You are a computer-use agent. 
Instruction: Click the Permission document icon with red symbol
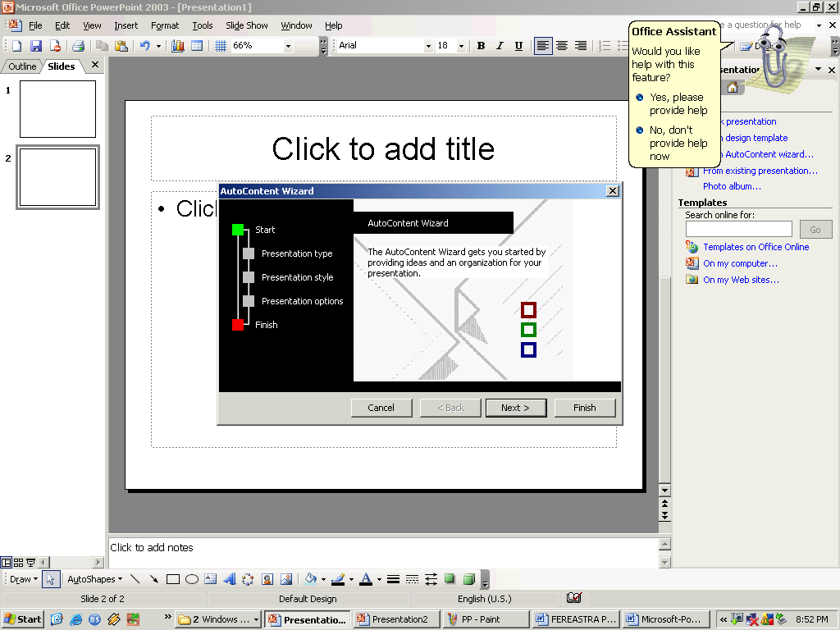(x=55, y=46)
